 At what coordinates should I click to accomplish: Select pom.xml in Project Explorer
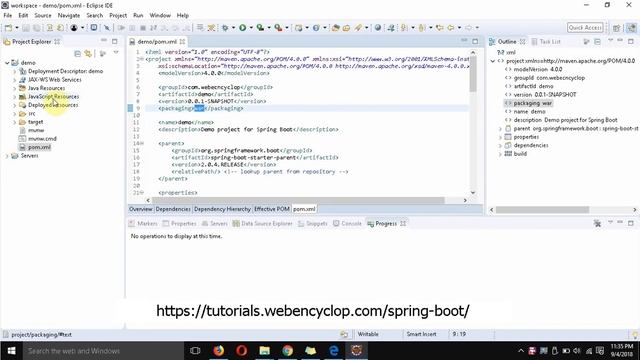(39, 147)
